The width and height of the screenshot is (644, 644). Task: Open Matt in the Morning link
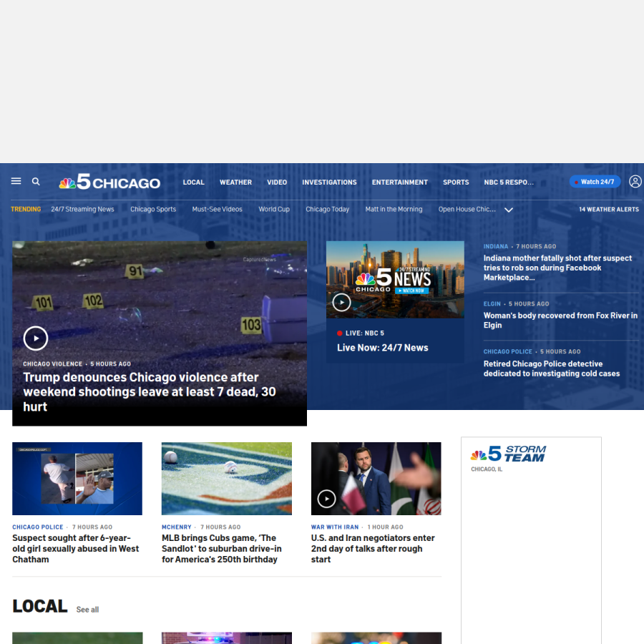(x=394, y=209)
